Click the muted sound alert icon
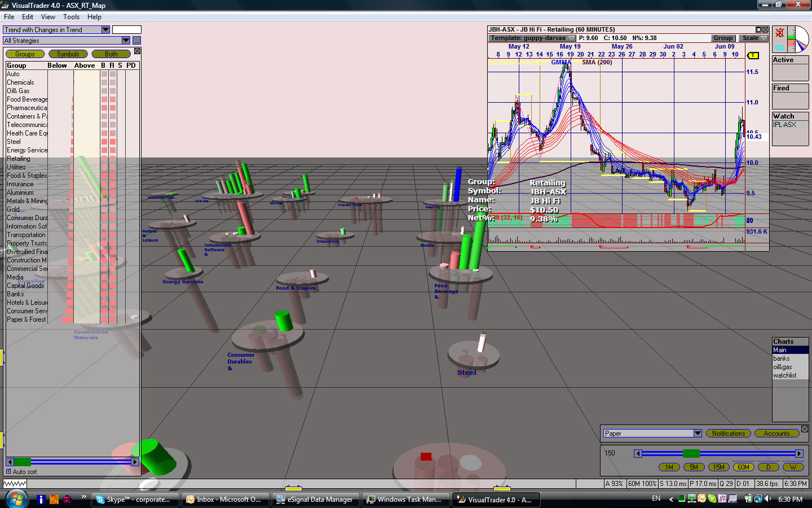Screen dimensions: 812x508 779,33
